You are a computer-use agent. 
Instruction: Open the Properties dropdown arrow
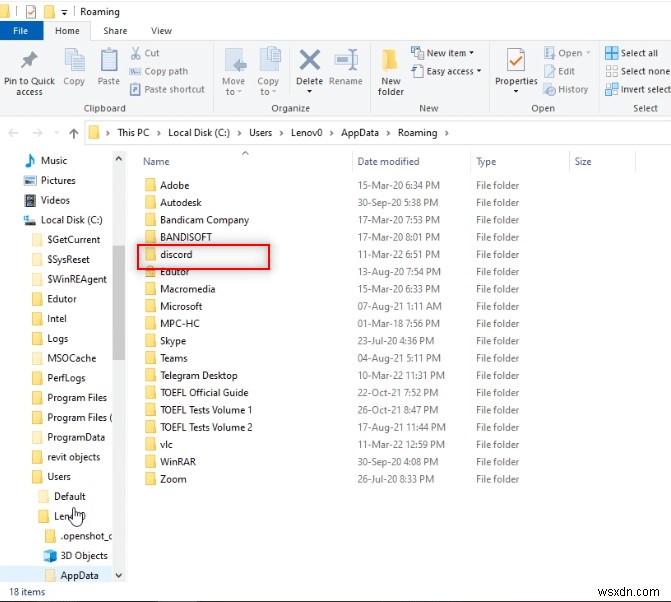tap(516, 91)
